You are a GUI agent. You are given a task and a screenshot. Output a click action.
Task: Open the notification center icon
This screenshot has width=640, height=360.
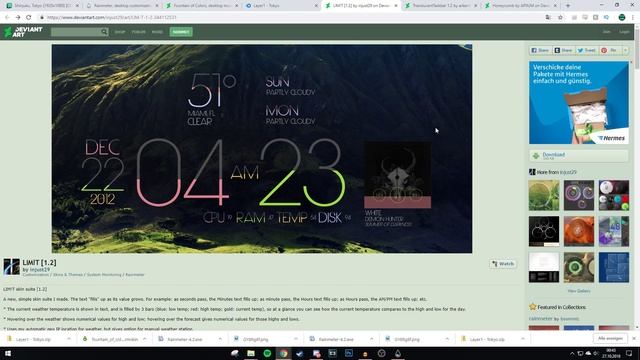(629, 353)
